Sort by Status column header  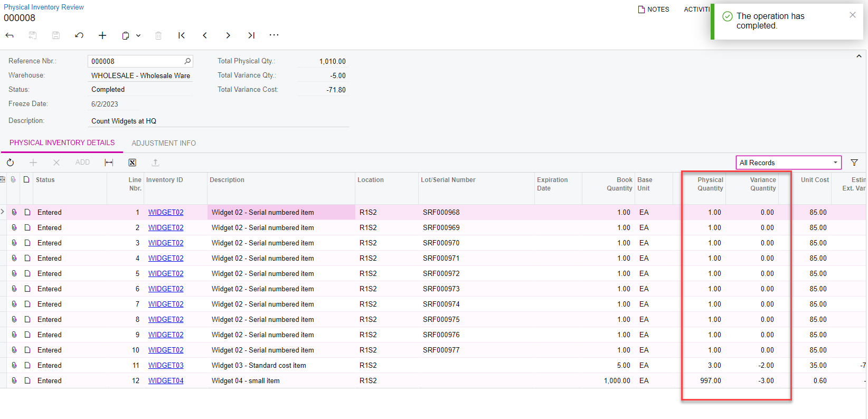click(45, 180)
